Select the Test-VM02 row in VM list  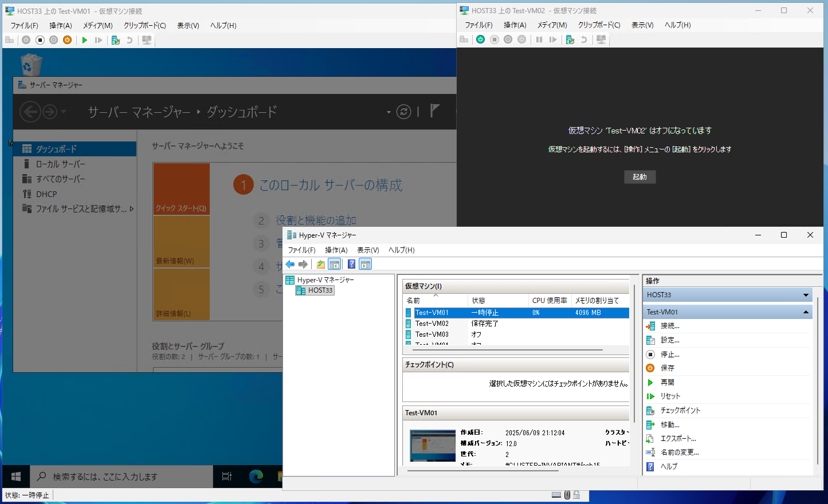point(517,324)
